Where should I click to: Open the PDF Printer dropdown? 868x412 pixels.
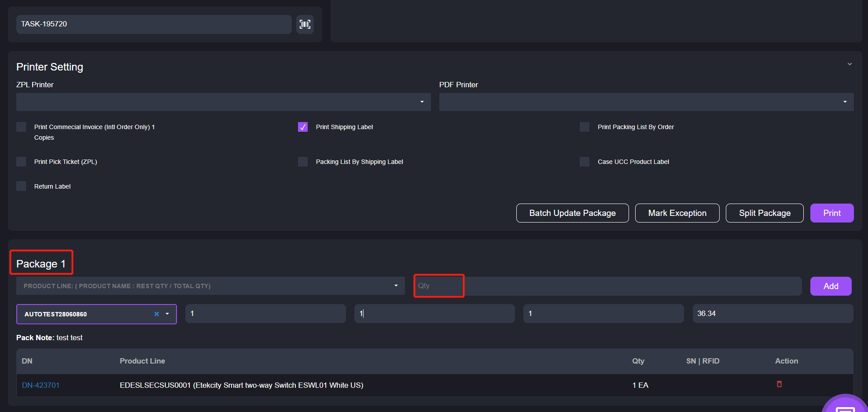tap(646, 102)
